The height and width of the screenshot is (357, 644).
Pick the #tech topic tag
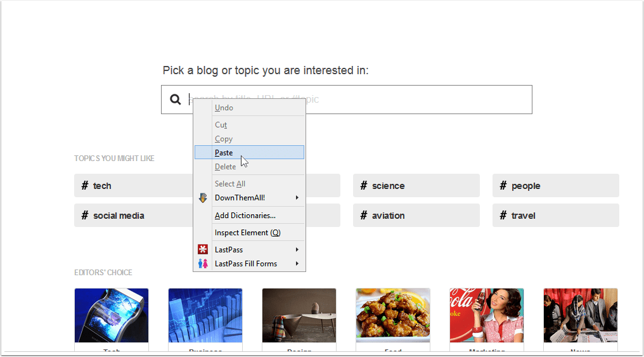click(x=133, y=186)
